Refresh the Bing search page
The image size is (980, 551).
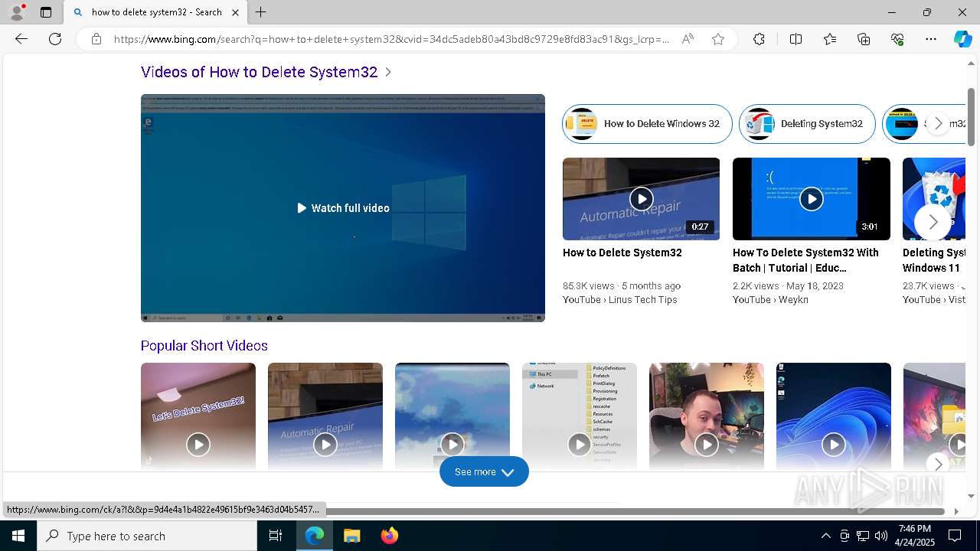tap(55, 39)
